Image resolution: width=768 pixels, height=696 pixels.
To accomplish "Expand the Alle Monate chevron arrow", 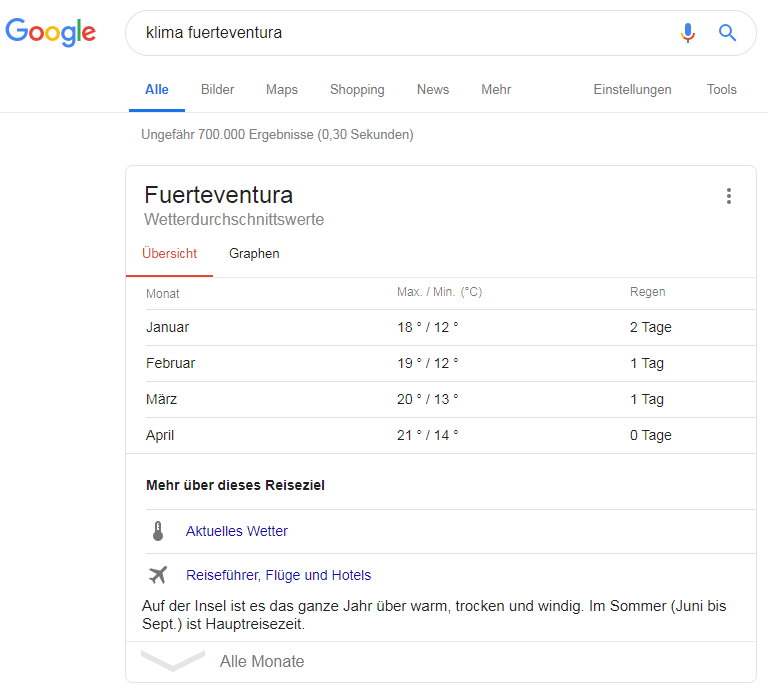I will [172, 661].
